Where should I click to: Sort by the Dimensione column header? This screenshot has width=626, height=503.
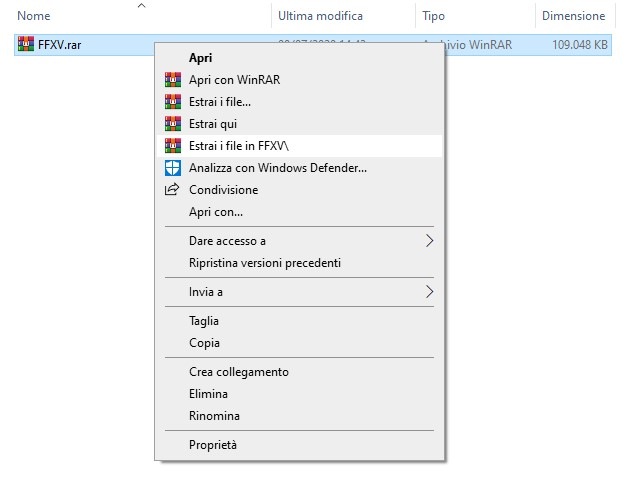tap(574, 16)
